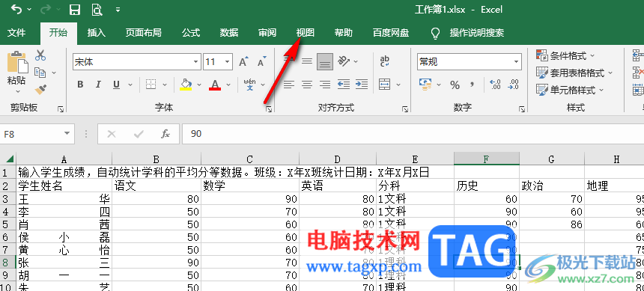Align text to the right
This screenshot has width=644, height=291.
coord(325,85)
